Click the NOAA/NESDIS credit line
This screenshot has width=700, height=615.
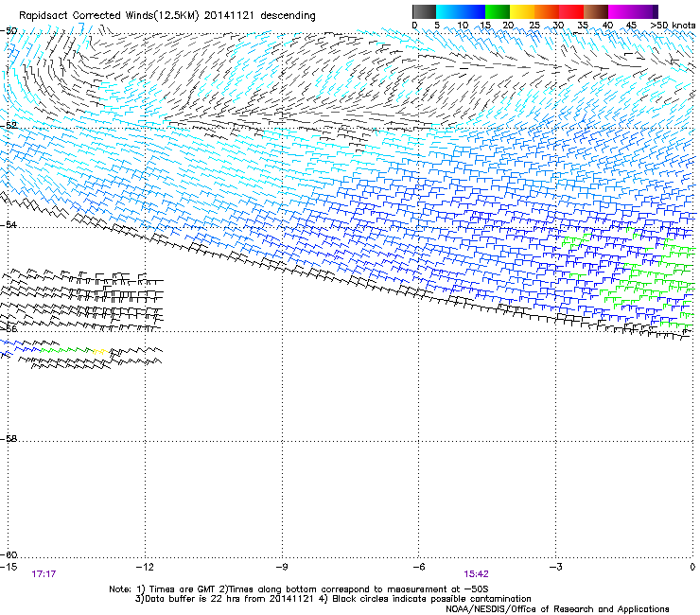pyautogui.click(x=557, y=609)
